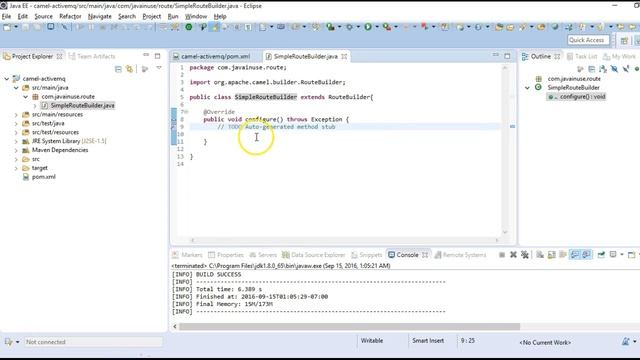Image resolution: width=640 pixels, height=360 pixels.
Task: Expand Maven Dependencies node
Action: pyautogui.click(x=16, y=150)
